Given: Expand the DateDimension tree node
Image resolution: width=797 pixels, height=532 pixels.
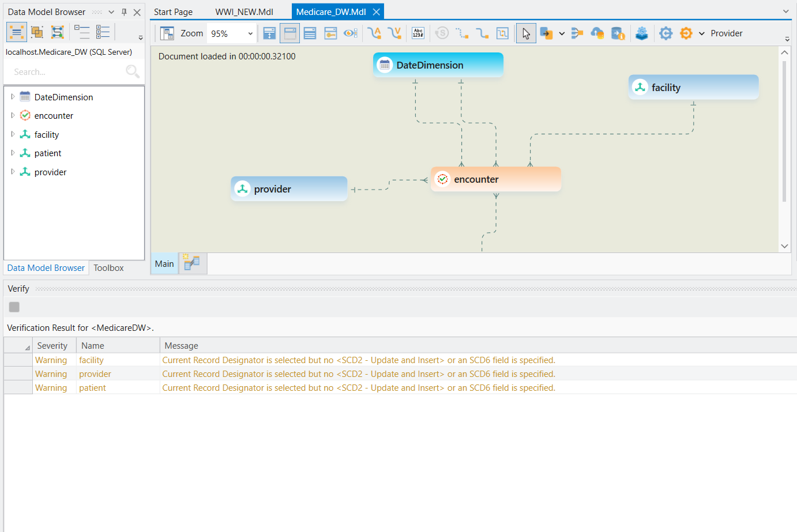Looking at the screenshot, I should [13, 97].
